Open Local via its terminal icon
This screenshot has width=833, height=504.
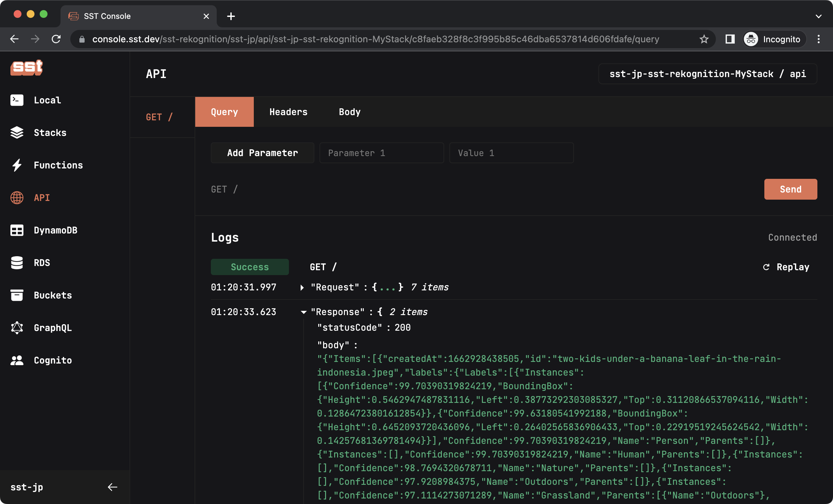pyautogui.click(x=17, y=100)
